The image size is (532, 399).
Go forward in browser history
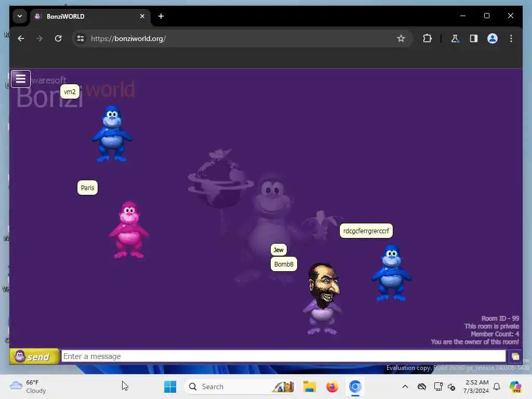tap(39, 38)
